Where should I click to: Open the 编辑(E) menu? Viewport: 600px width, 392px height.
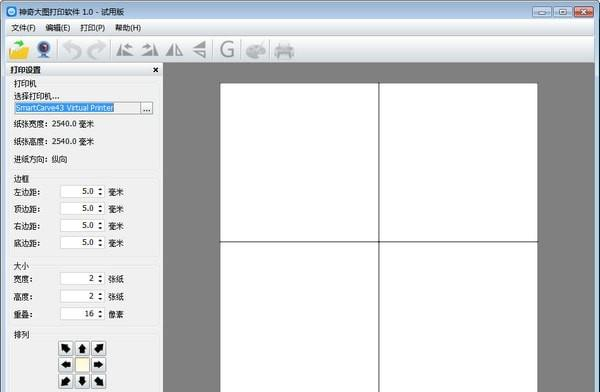click(58, 28)
